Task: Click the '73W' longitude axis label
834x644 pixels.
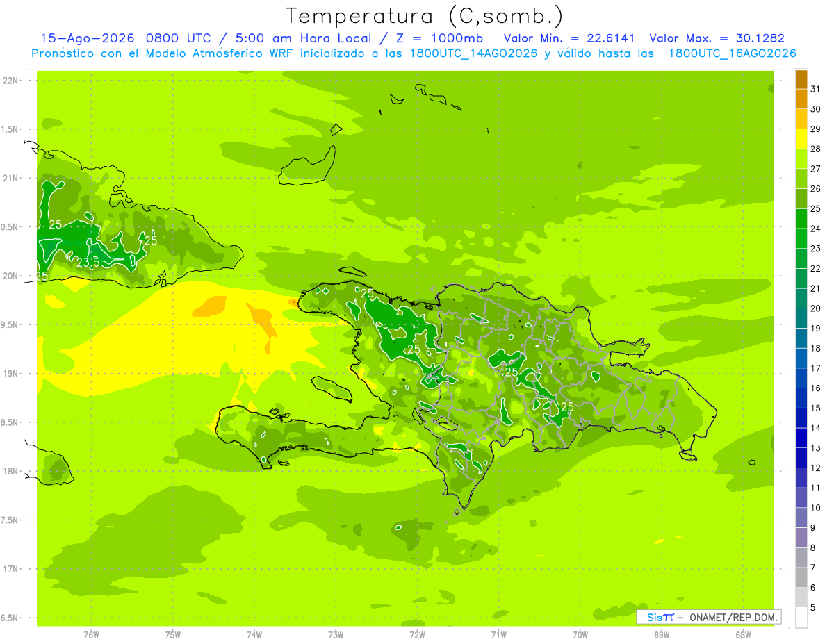Action: [x=336, y=635]
